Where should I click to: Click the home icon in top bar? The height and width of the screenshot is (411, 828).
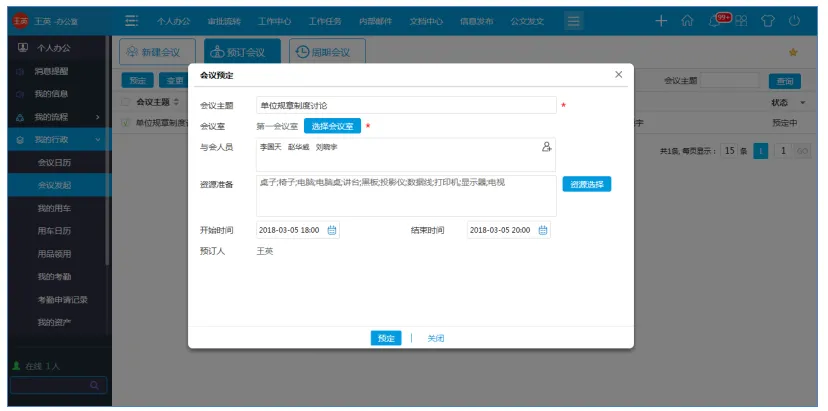click(687, 20)
